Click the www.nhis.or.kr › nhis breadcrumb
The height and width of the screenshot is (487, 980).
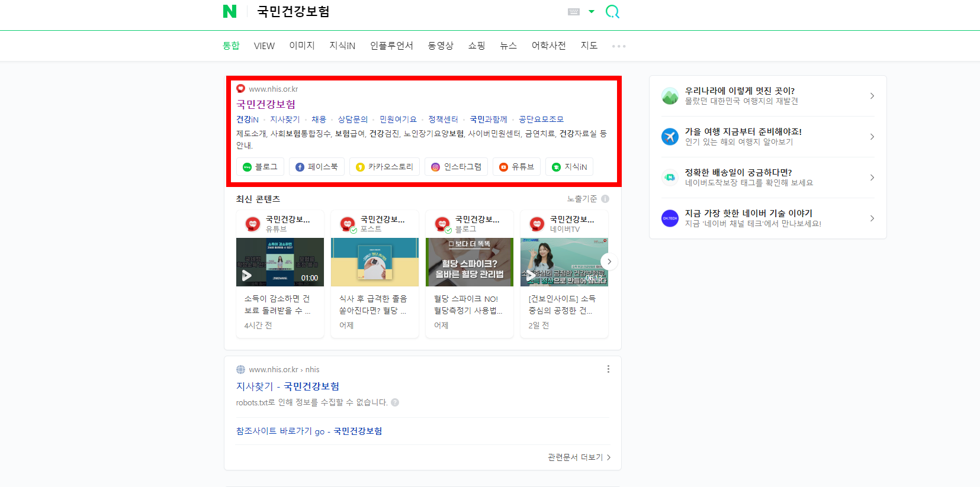point(284,369)
